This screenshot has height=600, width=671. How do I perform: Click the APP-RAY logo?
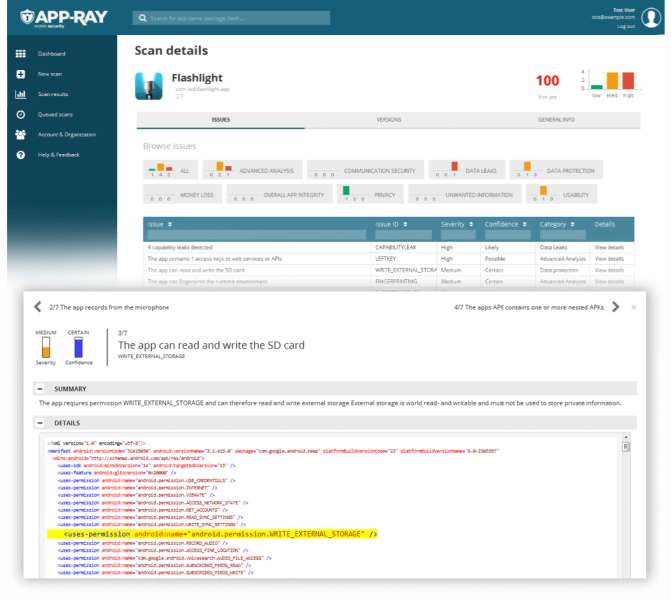click(x=64, y=18)
